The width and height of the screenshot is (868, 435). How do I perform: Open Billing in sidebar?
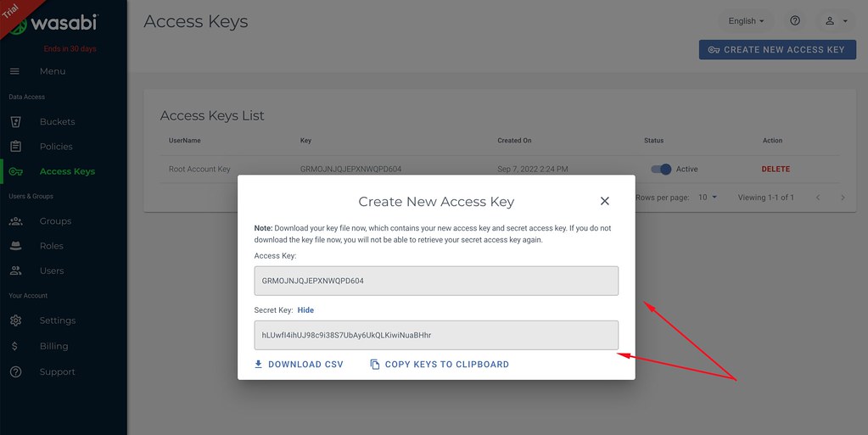click(x=53, y=346)
